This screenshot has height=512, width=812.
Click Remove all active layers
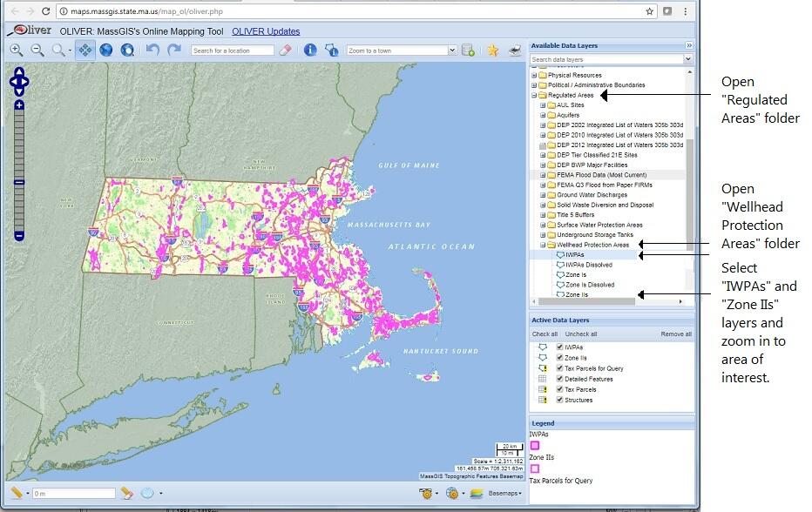click(x=676, y=333)
